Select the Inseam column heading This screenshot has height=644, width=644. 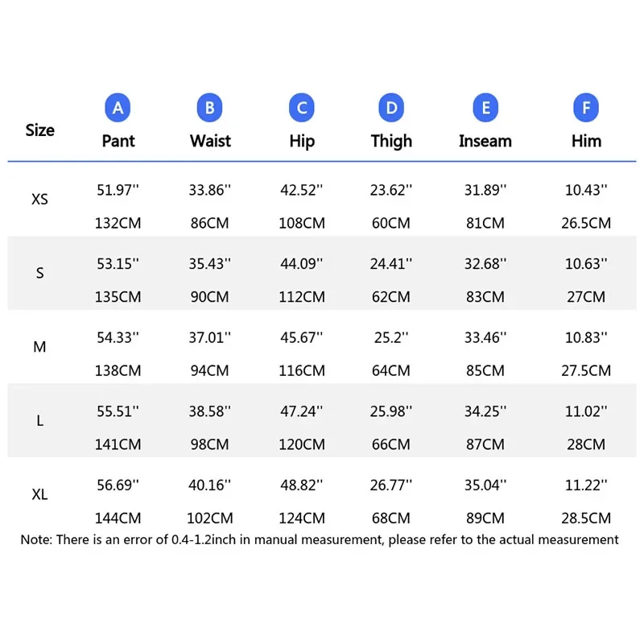485,141
